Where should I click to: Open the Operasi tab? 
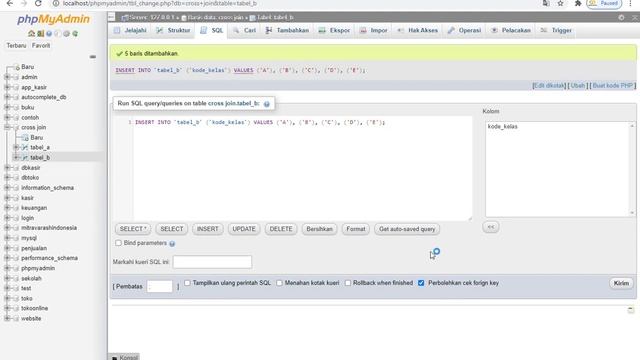click(464, 30)
